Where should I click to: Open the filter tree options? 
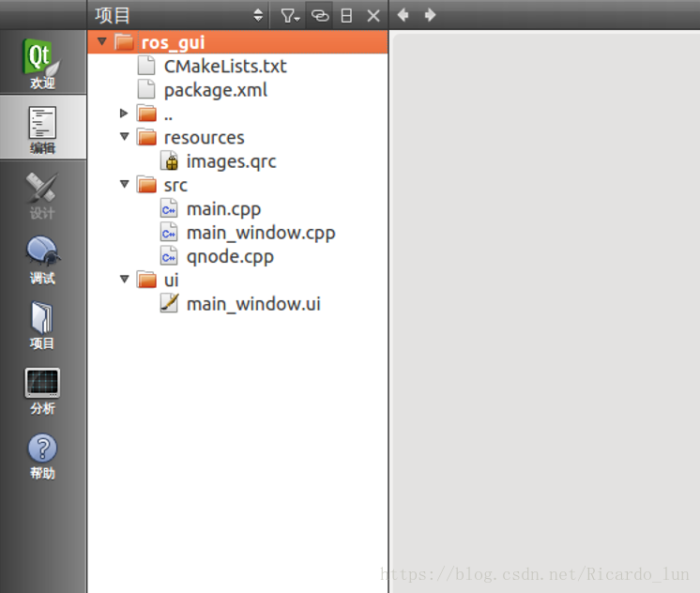click(290, 16)
